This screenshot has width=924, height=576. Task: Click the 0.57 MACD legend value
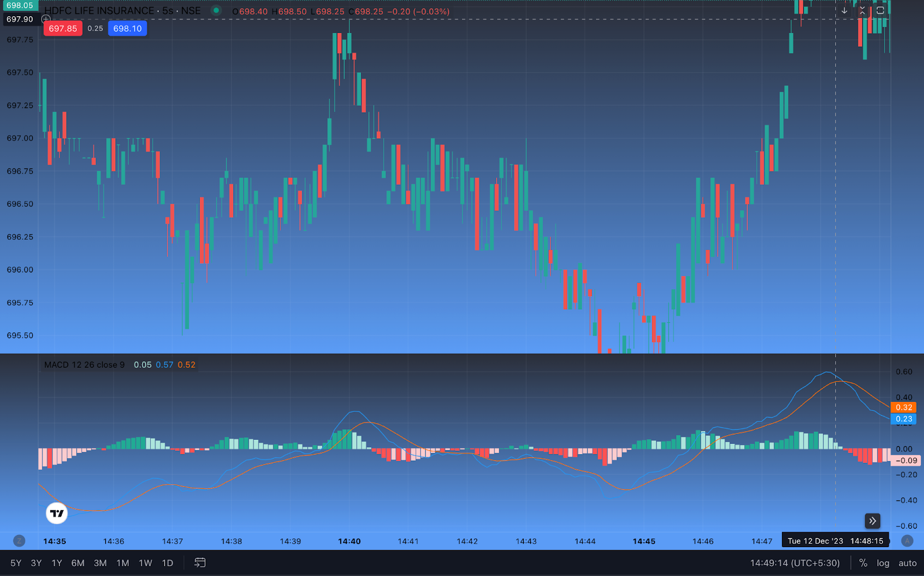165,365
